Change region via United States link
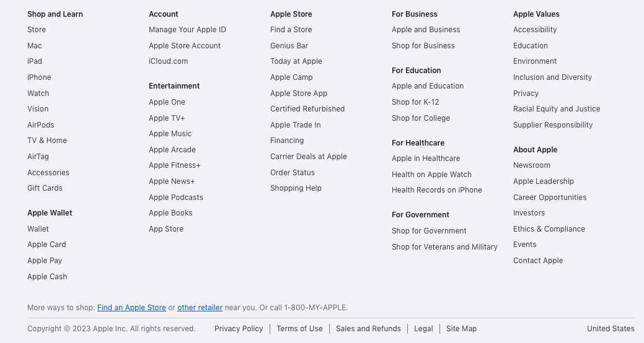Viewport: 644px width, 343px height. (611, 329)
